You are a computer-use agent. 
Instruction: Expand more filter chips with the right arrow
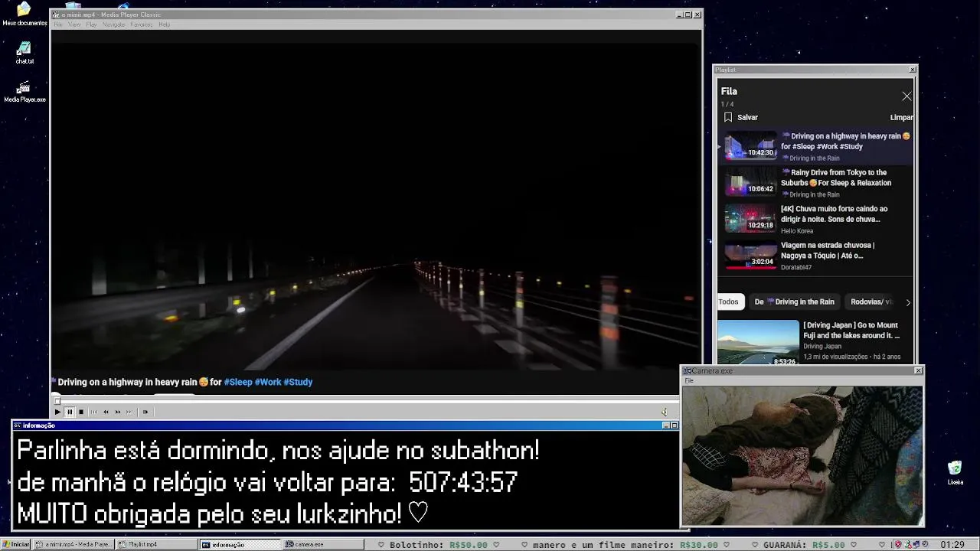(908, 302)
